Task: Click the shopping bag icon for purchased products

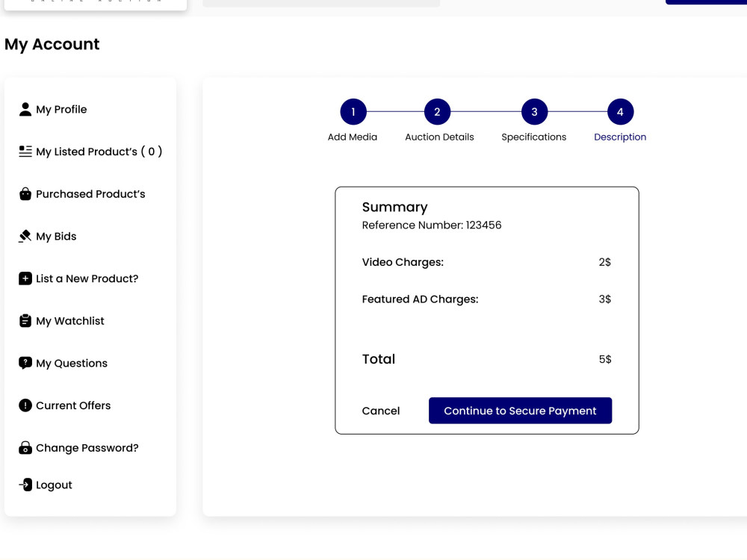Action: pyautogui.click(x=25, y=194)
